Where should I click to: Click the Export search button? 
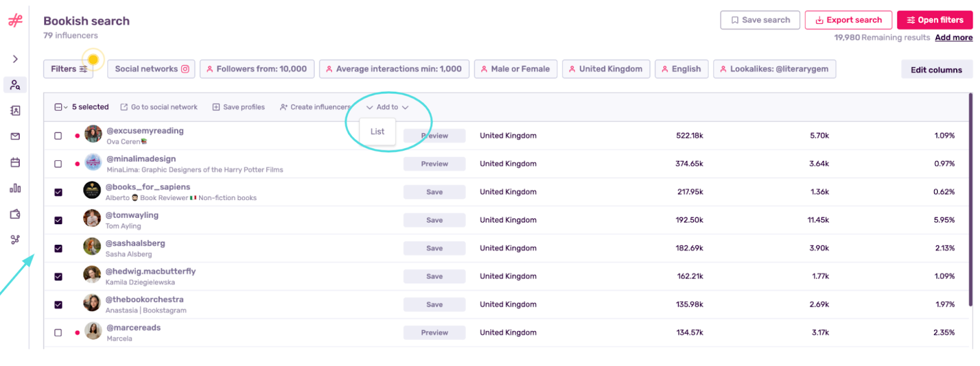click(x=848, y=20)
